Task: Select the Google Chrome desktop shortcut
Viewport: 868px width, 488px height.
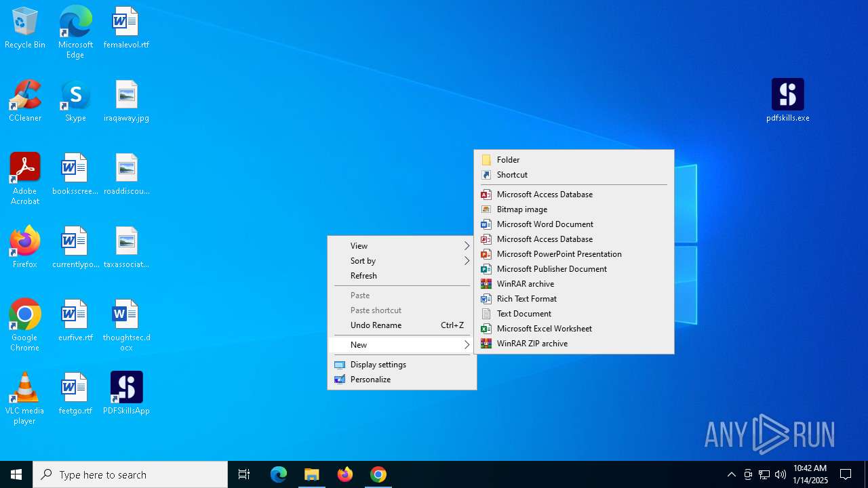Action: pyautogui.click(x=25, y=325)
